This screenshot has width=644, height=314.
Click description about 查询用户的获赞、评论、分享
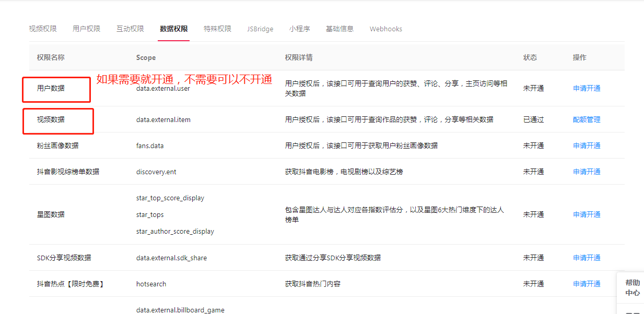pos(396,88)
